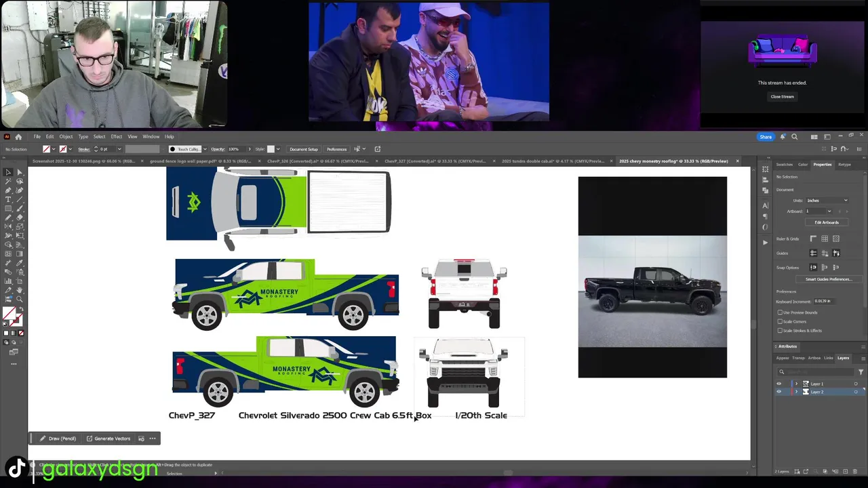Open the notifications bell icon

783,137
